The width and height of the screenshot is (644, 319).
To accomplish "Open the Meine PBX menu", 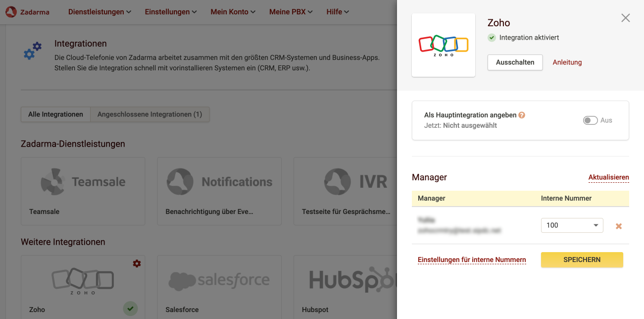I will pos(291,12).
